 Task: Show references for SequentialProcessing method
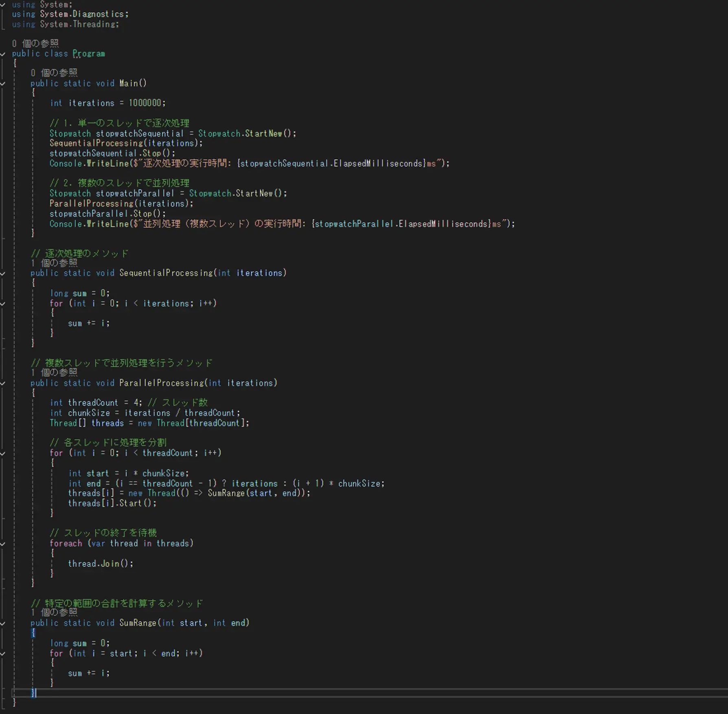click(x=54, y=263)
